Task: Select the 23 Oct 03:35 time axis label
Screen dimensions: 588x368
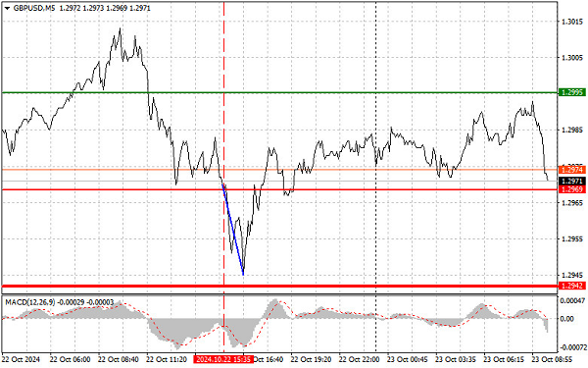Action: click(456, 360)
